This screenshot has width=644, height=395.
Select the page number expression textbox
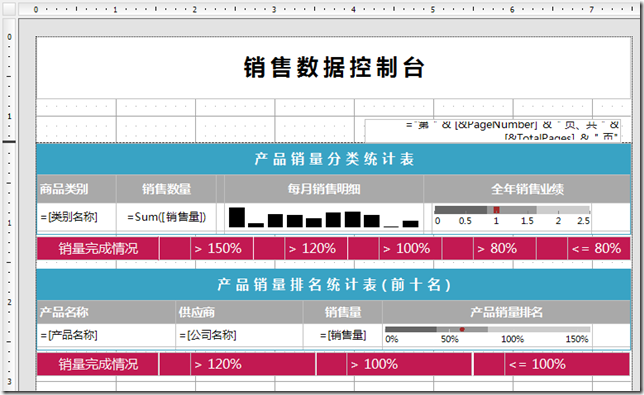492,131
